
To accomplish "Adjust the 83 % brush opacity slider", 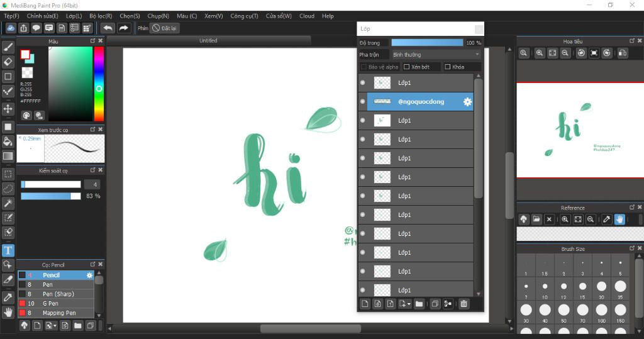I will 51,196.
